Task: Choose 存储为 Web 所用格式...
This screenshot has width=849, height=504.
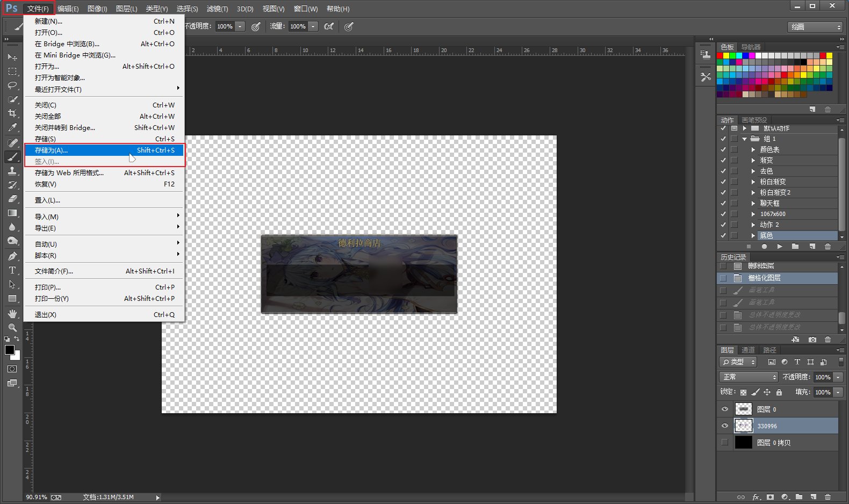Action: click(104, 173)
